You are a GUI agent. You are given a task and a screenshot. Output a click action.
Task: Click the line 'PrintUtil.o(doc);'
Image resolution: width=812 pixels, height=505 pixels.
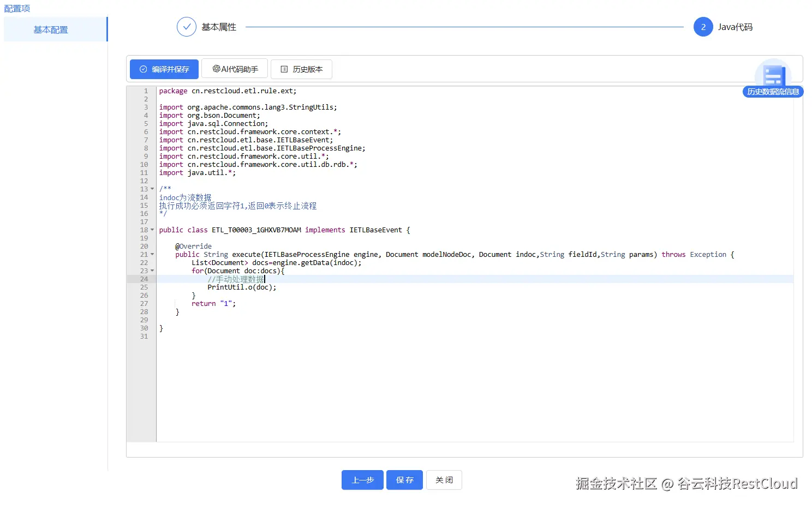click(242, 287)
